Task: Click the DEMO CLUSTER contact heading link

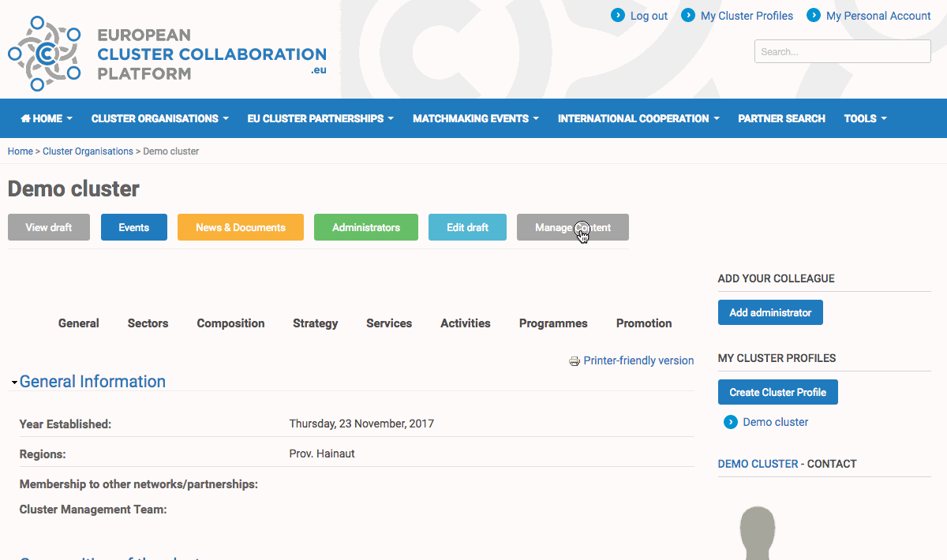Action: coord(758,464)
